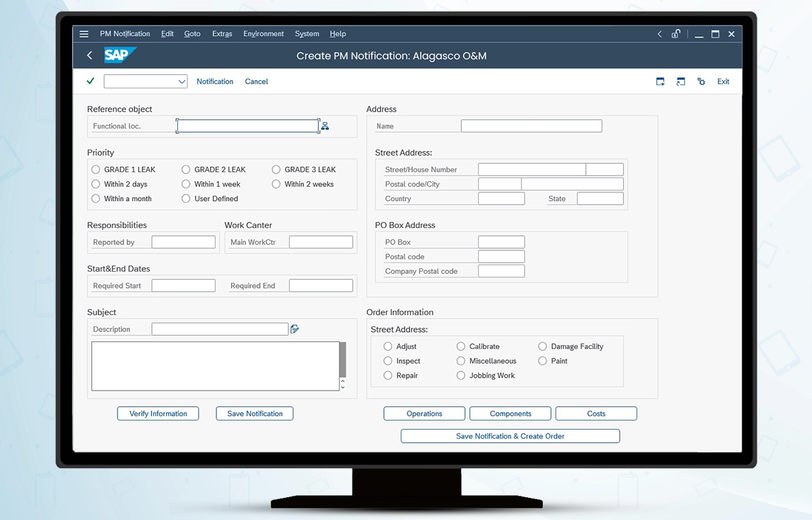Click the back arrow beside SAP logo
This screenshot has height=520, width=812.
tap(90, 55)
